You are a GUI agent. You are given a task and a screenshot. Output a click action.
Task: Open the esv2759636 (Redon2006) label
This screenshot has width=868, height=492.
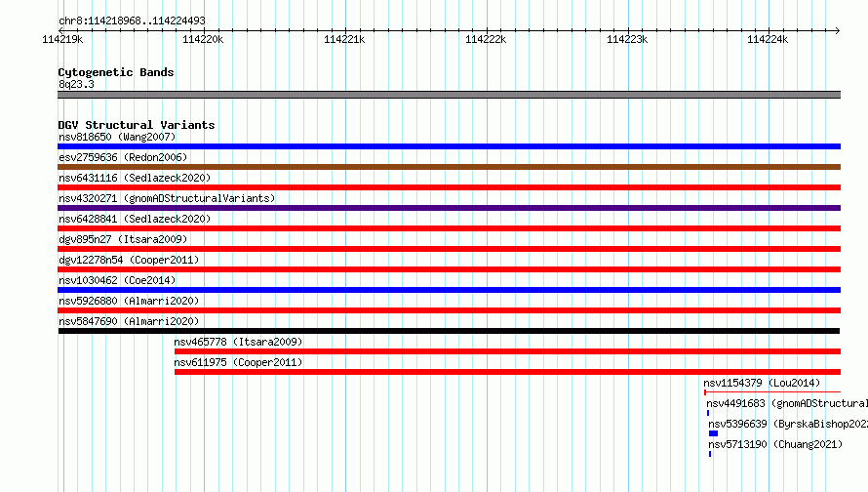click(x=123, y=157)
